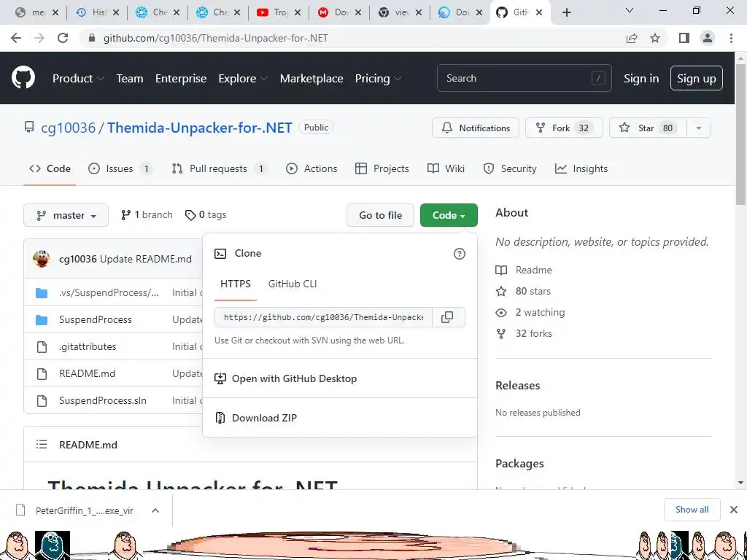
Task: Go back with the browser back arrow
Action: (16, 38)
